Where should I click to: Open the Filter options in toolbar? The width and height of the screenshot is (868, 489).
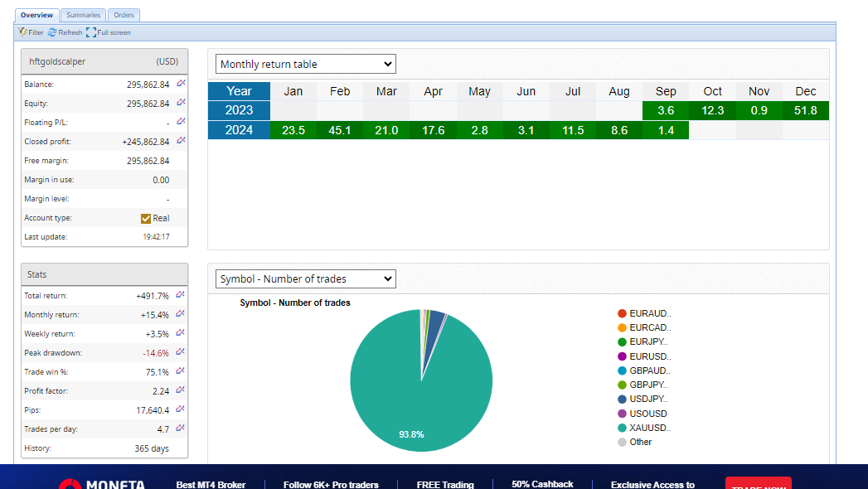pyautogui.click(x=31, y=32)
